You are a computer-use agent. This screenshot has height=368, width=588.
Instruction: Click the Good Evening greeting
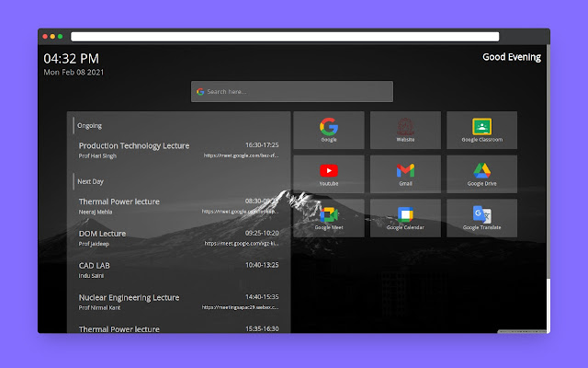pyautogui.click(x=512, y=57)
